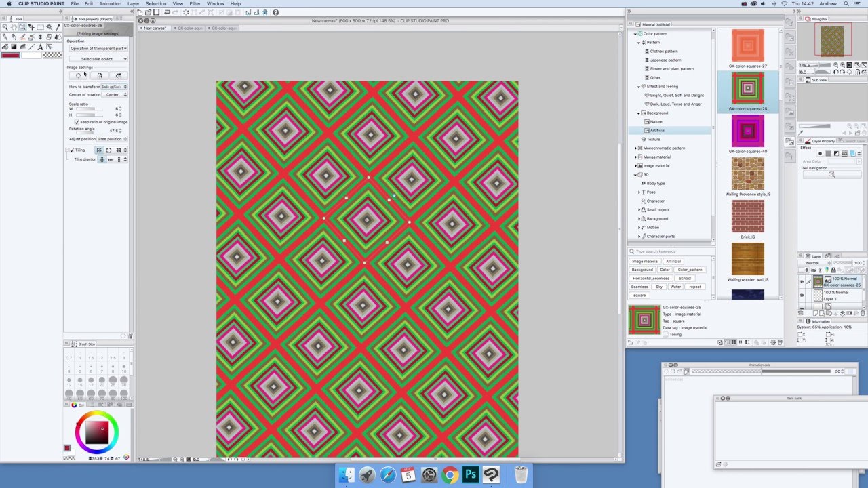Select the Zoom magnifier tool

click(5, 27)
